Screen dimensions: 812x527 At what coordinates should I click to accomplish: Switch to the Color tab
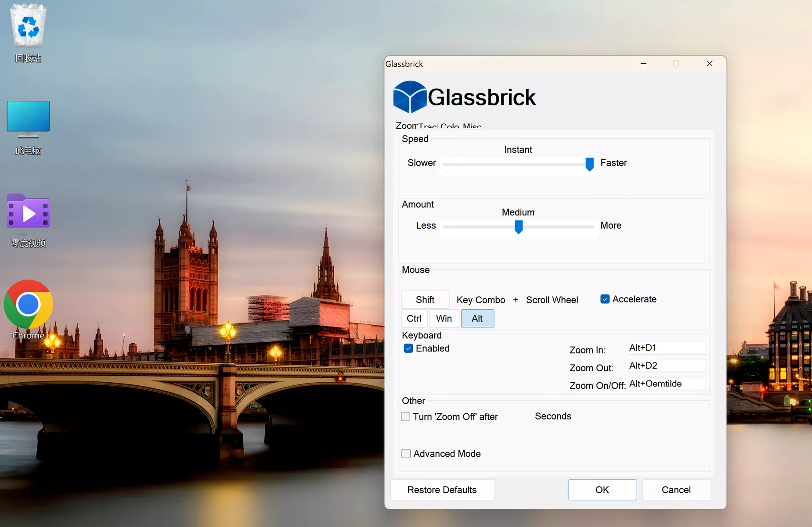(449, 127)
